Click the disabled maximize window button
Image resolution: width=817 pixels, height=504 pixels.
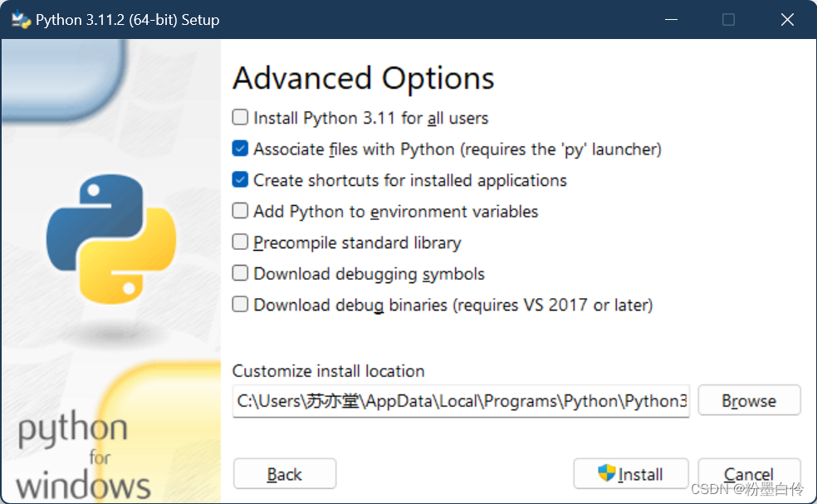[728, 20]
